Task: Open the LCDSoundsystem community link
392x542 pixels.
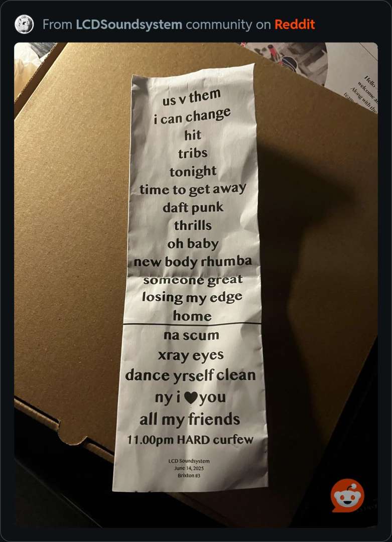Action: click(129, 25)
